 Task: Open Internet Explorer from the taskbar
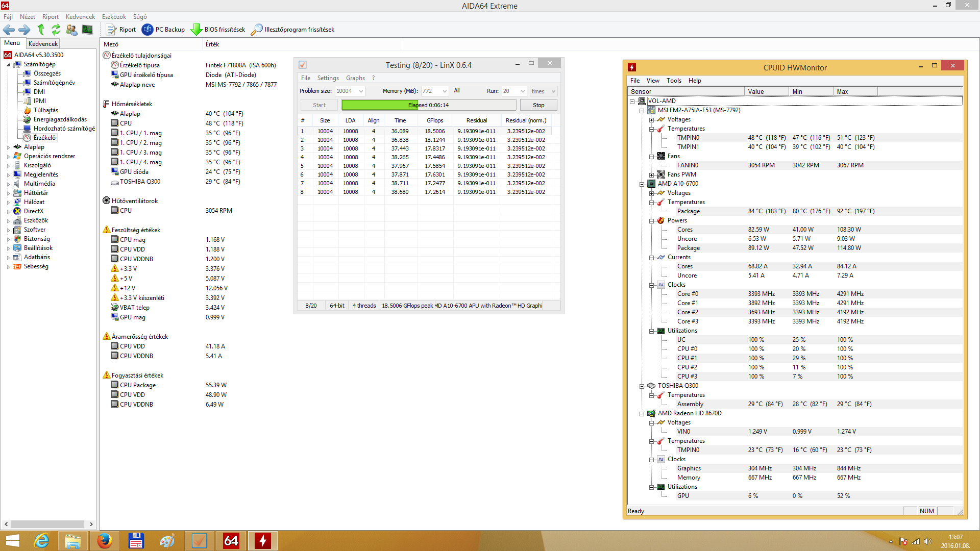pyautogui.click(x=41, y=541)
